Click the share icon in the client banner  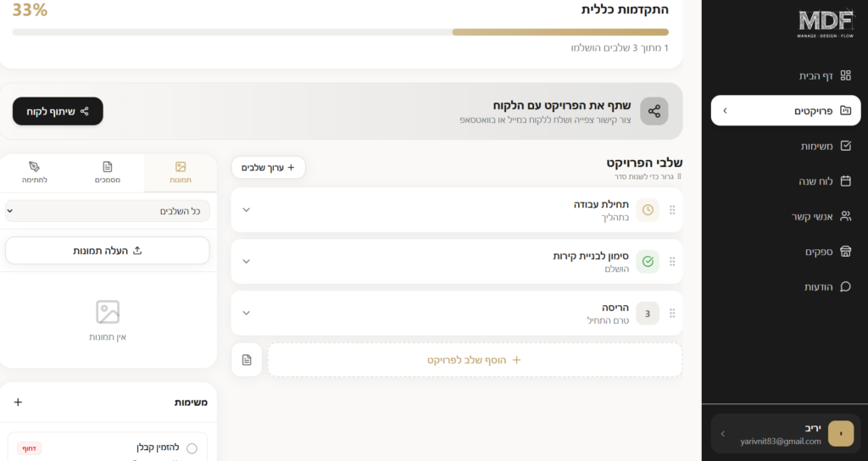(654, 111)
